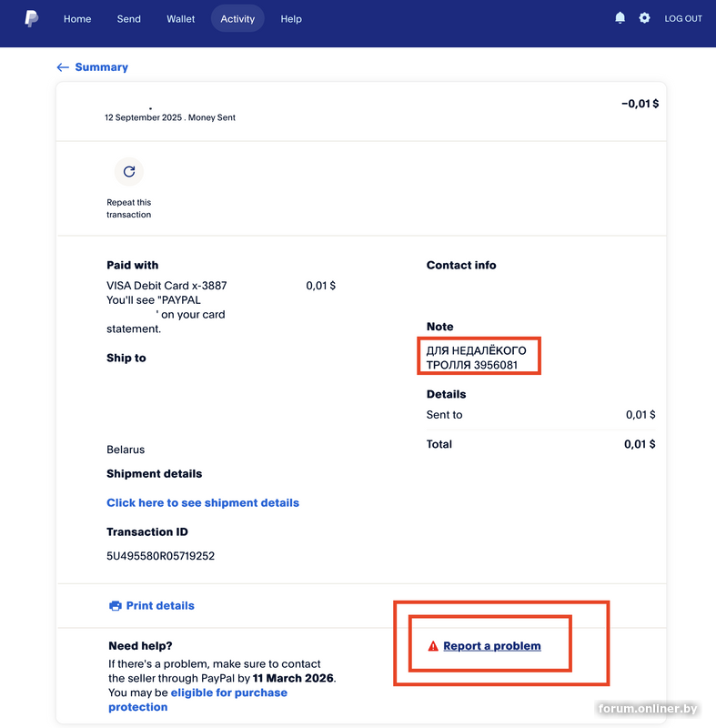This screenshot has height=728, width=716.
Task: Go to the Home menu item
Action: tap(77, 19)
